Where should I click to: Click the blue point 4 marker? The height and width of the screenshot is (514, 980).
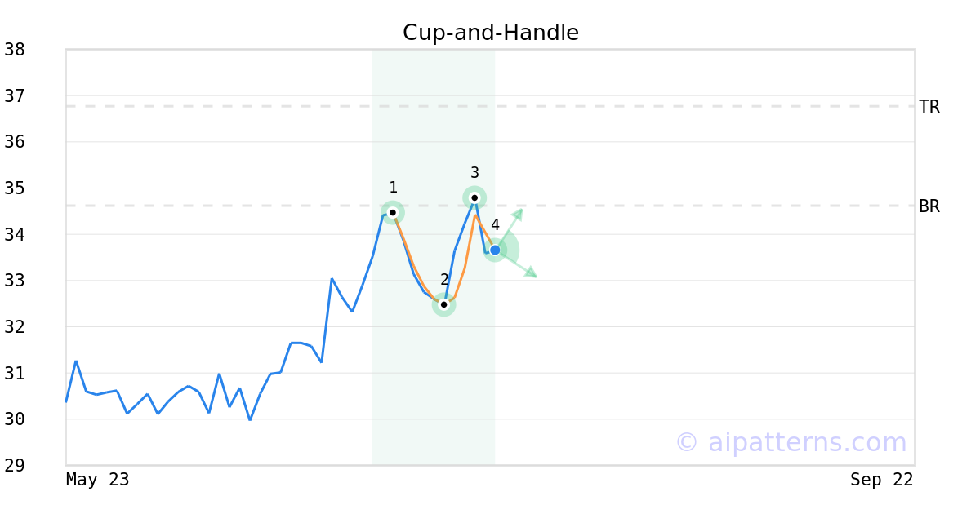(495, 250)
